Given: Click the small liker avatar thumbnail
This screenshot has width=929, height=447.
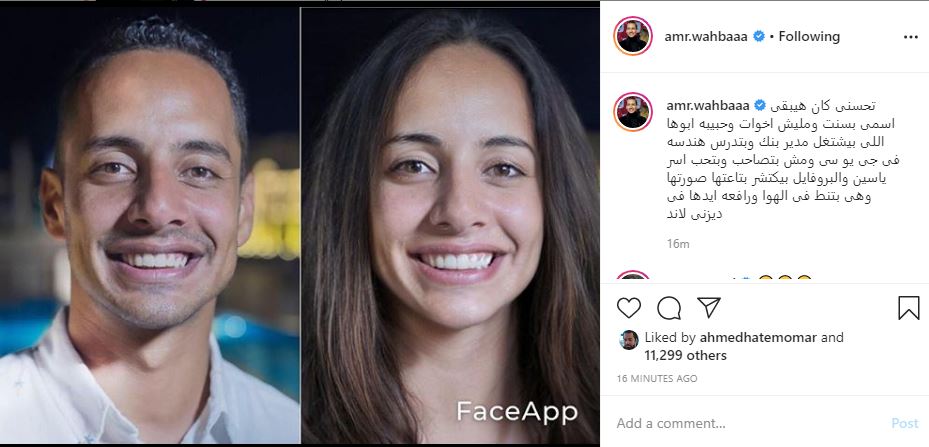Looking at the screenshot, I should [629, 340].
